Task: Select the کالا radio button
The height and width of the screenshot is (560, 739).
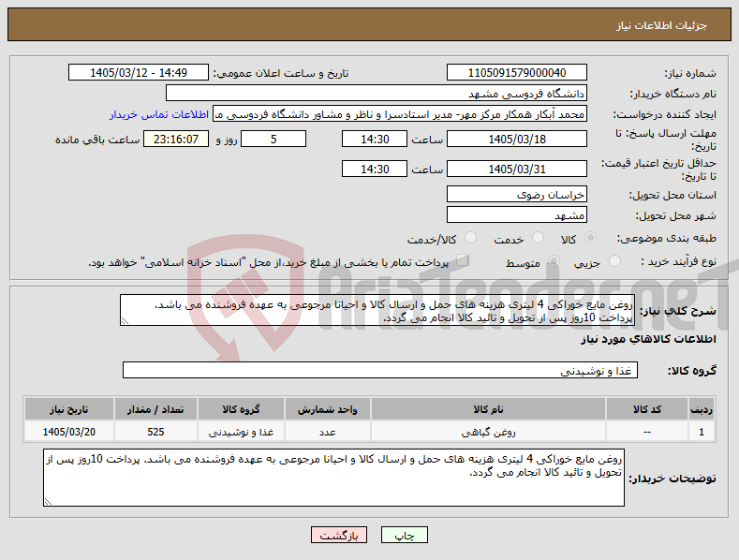Action: (590, 238)
